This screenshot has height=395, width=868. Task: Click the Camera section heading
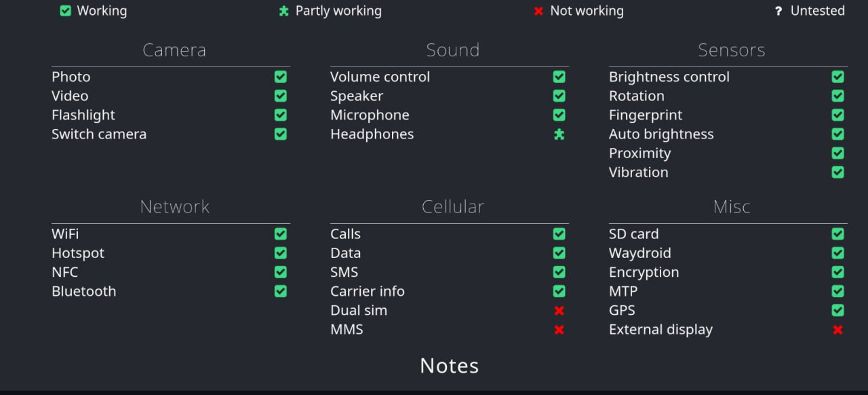click(x=174, y=50)
